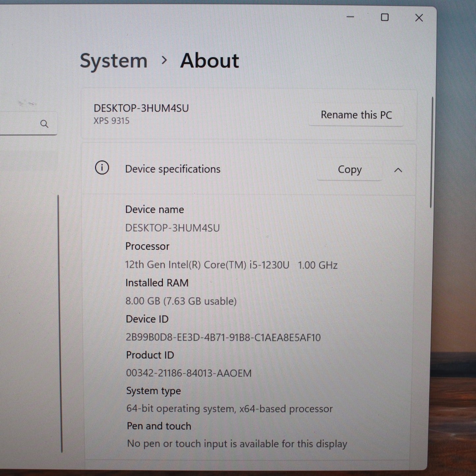The image size is (476, 476).
Task: Click Rename this PC
Action: tap(356, 115)
